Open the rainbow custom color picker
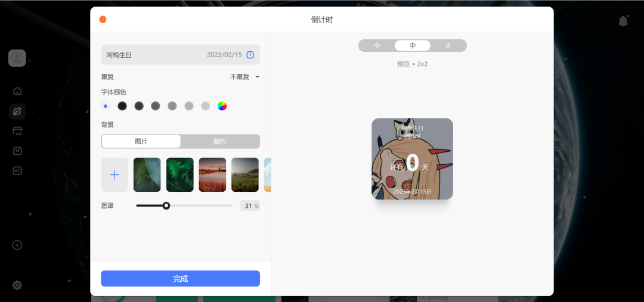Screen dimensions: 644x302 coord(222,106)
